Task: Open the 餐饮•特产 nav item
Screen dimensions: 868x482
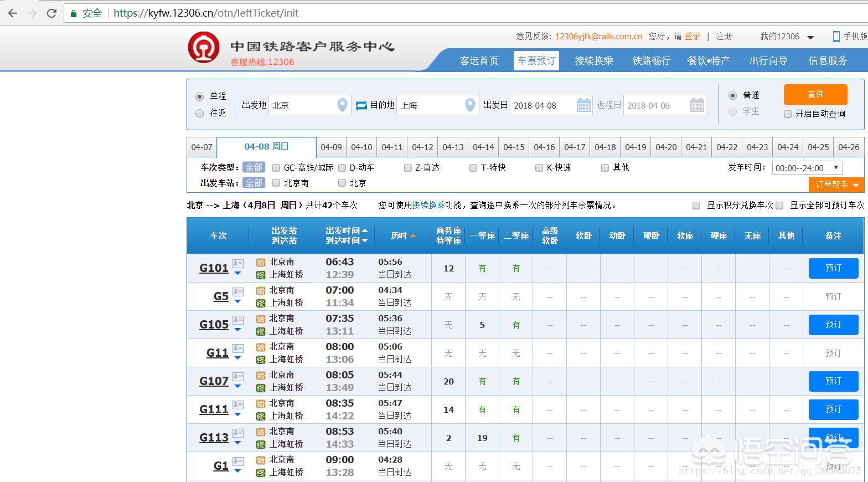Action: (709, 61)
